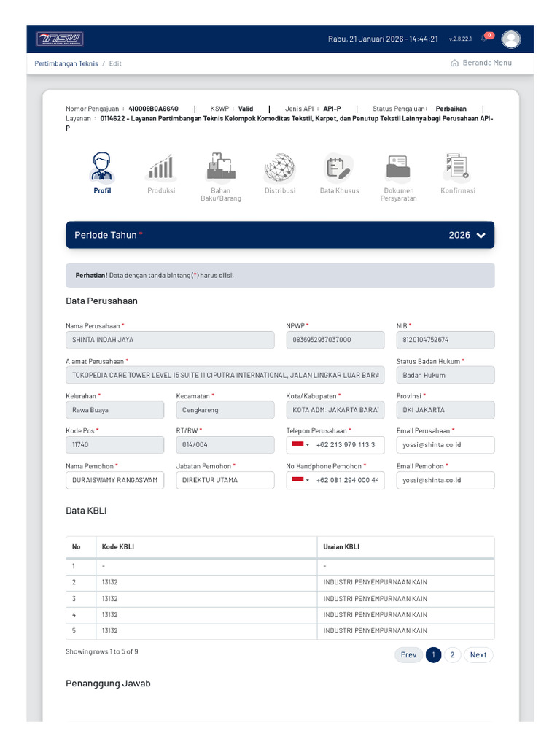This screenshot has height=747, width=560.
Task: Click the Nomor Pengajuan value 410009B0A6640
Action: point(153,109)
